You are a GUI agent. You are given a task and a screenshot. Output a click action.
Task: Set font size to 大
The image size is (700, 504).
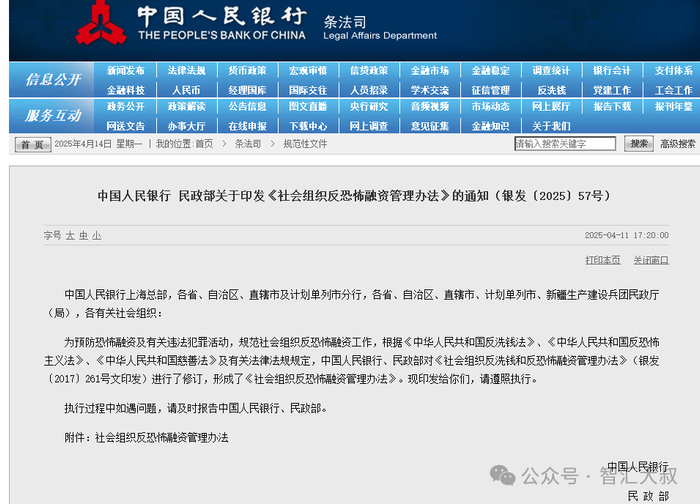click(70, 236)
